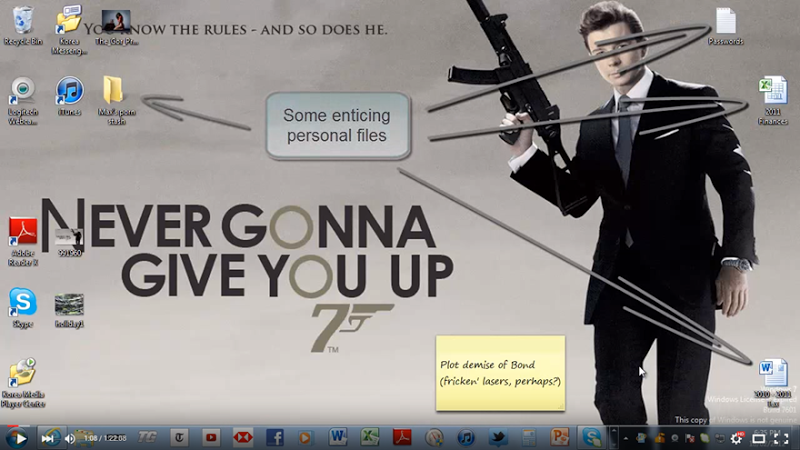This screenshot has height=450, width=800.
Task: Open the YouTube shortcut in the taskbar
Action: [211, 438]
